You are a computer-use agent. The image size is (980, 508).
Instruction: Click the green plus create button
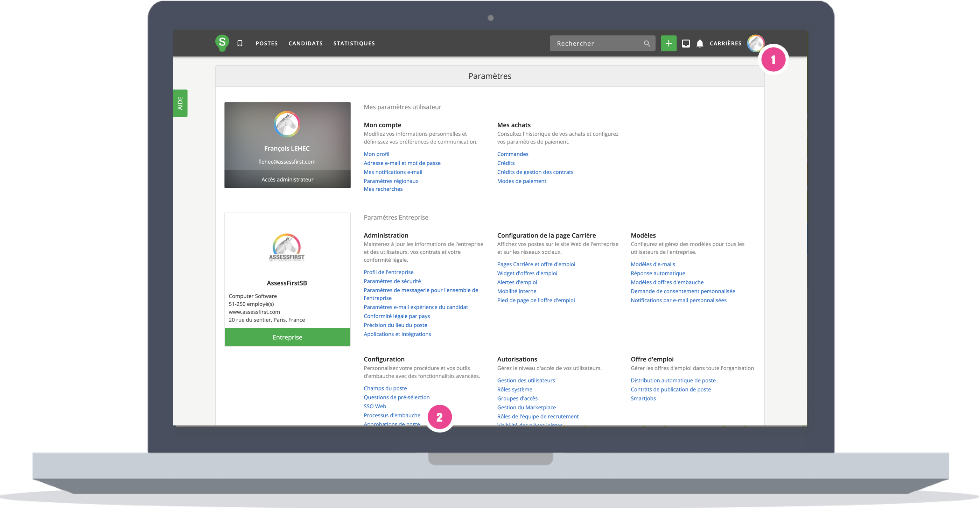pos(668,43)
